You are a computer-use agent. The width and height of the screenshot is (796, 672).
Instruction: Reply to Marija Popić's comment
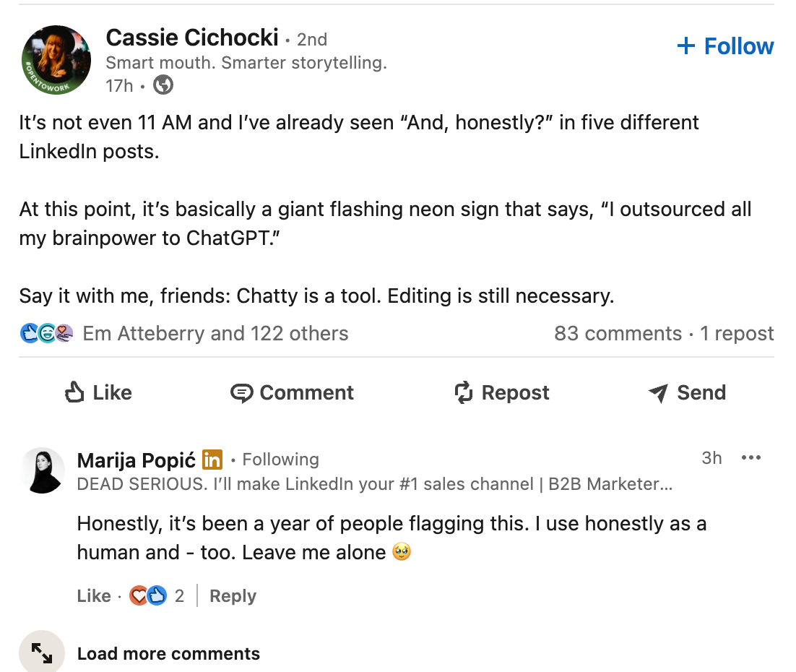pos(233,595)
